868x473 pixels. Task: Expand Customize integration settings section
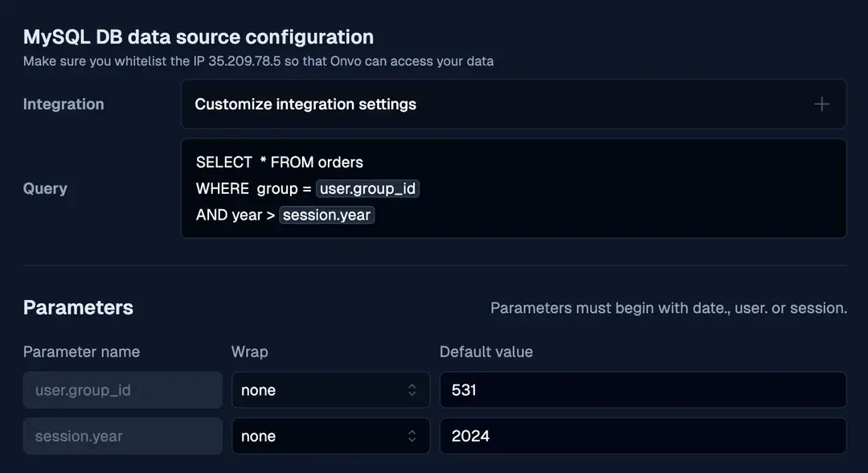pyautogui.click(x=305, y=105)
